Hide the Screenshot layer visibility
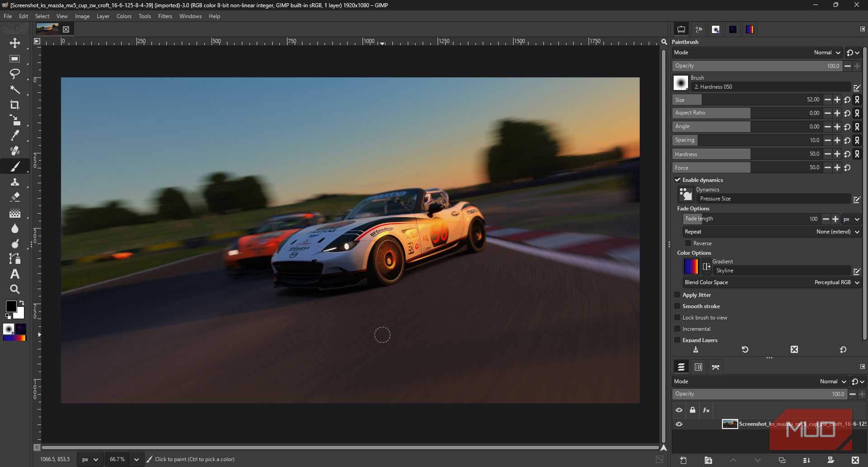 click(679, 424)
